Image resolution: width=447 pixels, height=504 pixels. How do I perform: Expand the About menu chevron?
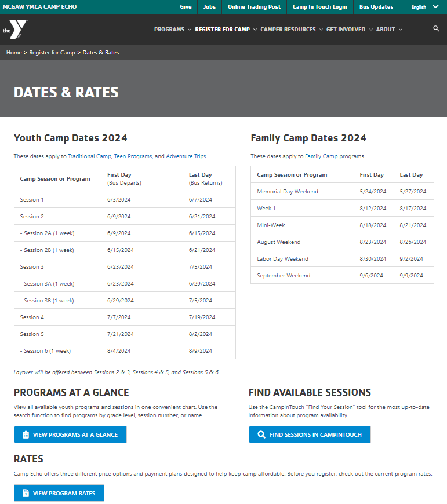coord(400,29)
